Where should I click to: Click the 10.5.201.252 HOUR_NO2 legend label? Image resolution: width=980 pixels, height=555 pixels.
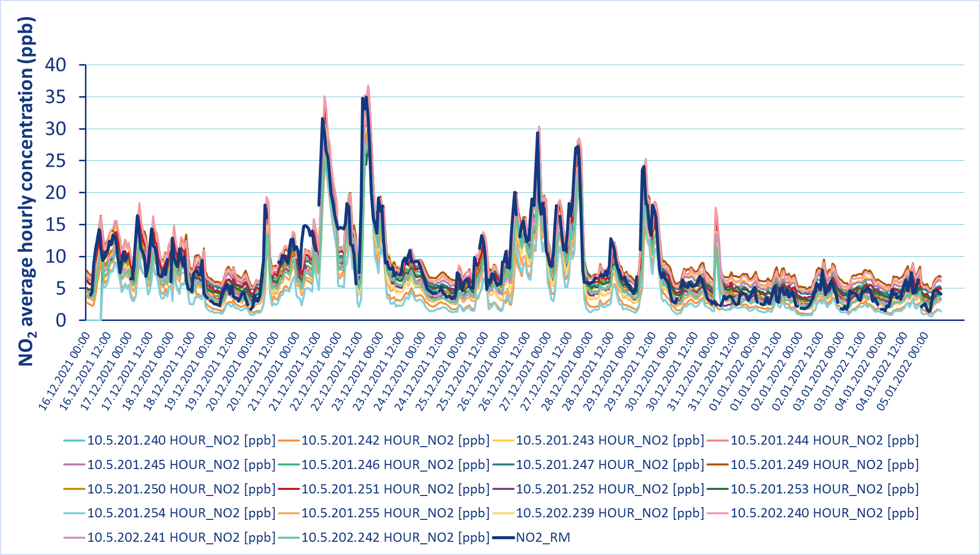[610, 489]
